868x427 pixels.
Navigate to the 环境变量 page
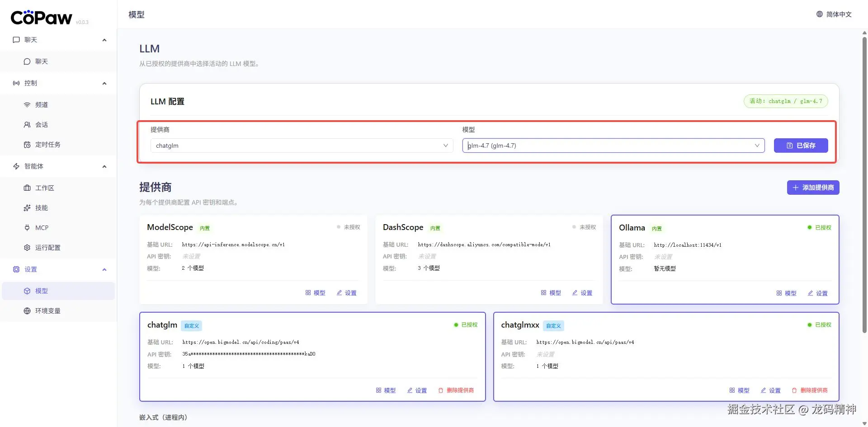(58, 311)
